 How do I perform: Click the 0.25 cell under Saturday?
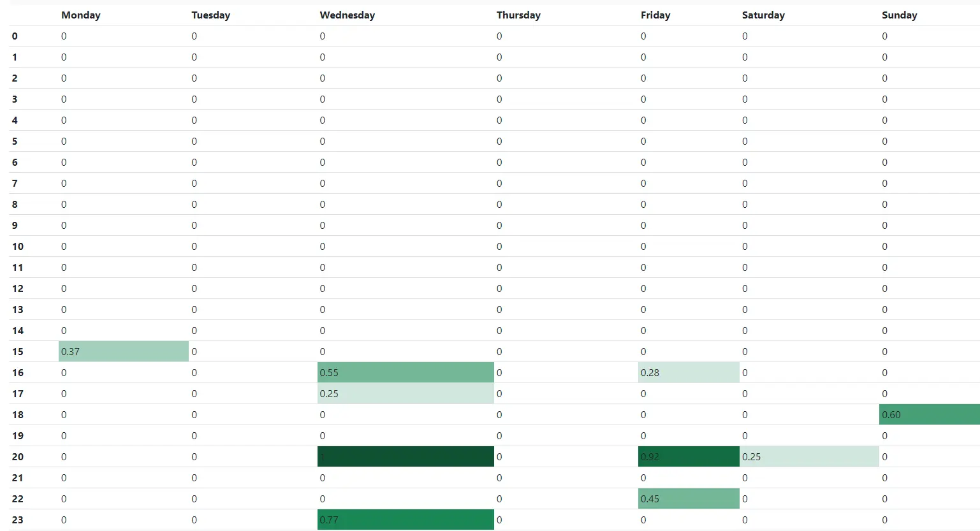809,456
